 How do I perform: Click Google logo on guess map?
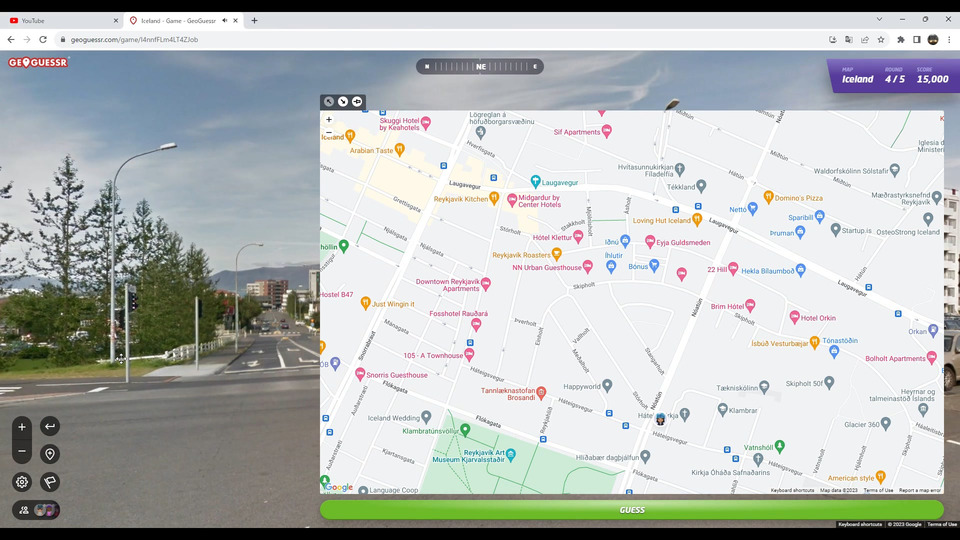(x=339, y=487)
